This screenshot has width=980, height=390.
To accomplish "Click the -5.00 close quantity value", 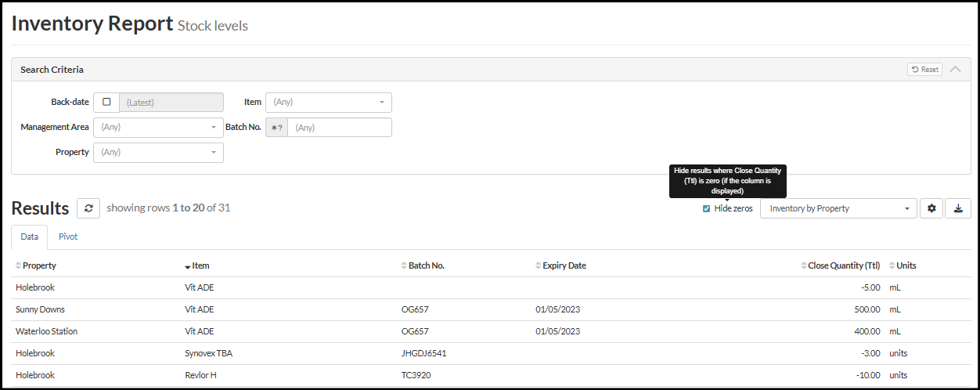I will click(x=870, y=287).
